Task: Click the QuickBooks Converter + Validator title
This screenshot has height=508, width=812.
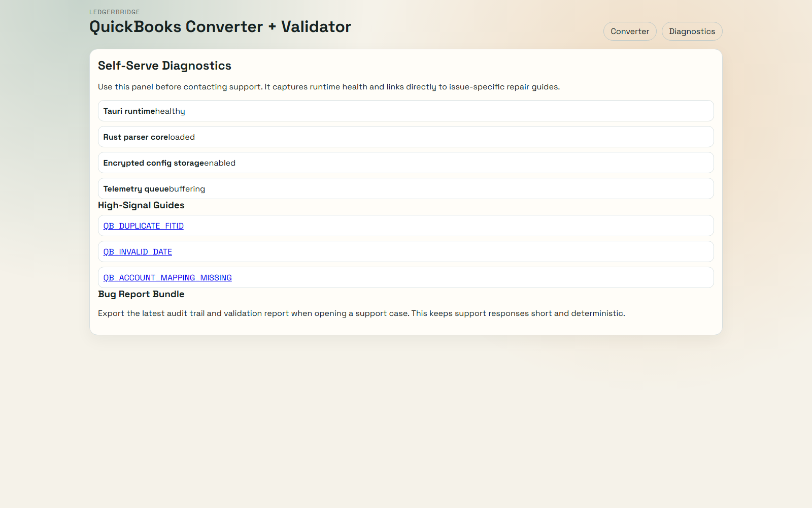Action: pyautogui.click(x=220, y=27)
